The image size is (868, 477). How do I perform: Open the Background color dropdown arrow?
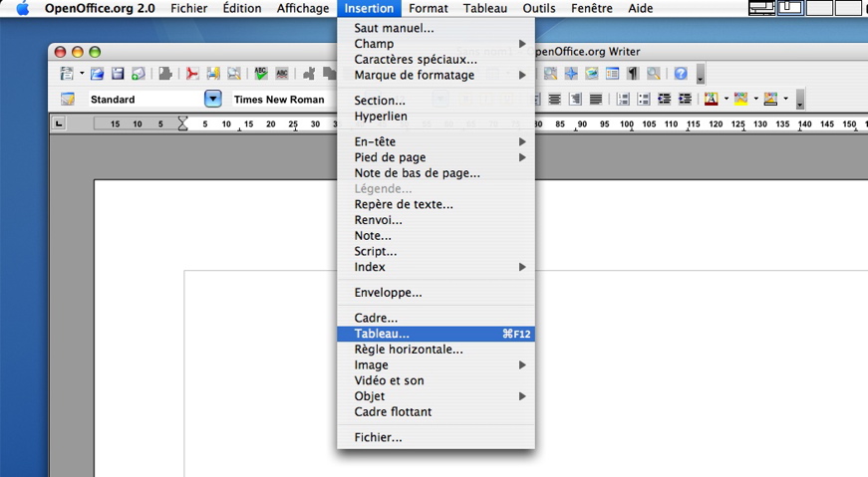[x=785, y=99]
